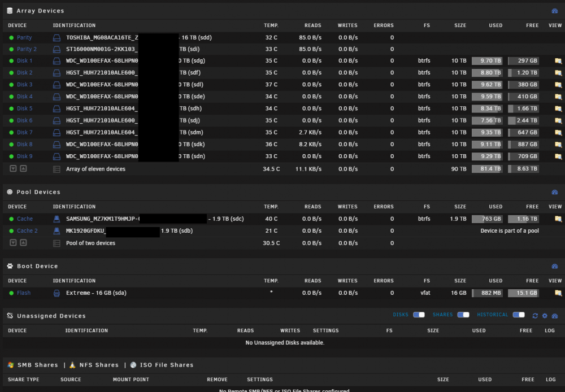565x392 pixels.
Task: Click the drive icon beside Disk 7 identification
Action: click(56, 133)
